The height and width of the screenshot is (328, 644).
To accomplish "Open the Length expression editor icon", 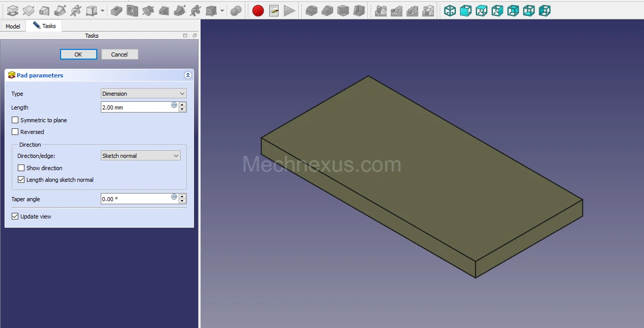I will click(174, 104).
